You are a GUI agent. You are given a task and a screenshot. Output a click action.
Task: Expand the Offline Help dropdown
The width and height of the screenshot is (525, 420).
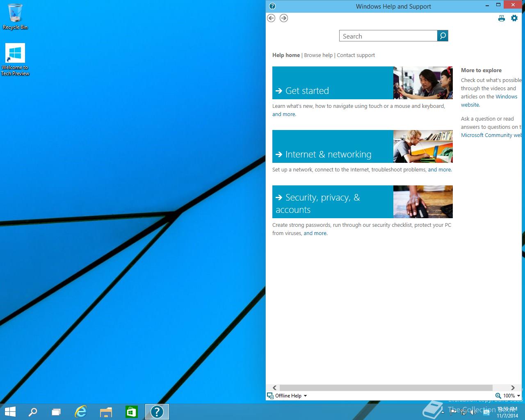click(x=305, y=396)
